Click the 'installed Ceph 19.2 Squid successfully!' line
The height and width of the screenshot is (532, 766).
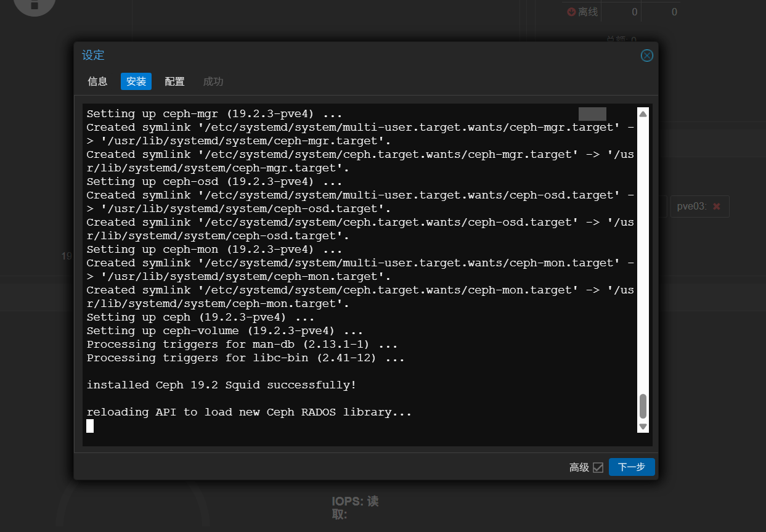click(221, 385)
